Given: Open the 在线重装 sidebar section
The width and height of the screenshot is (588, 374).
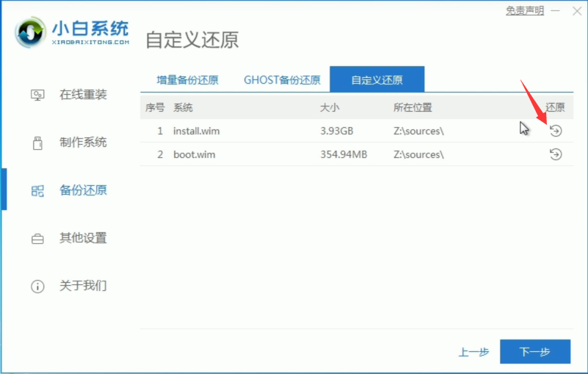Looking at the screenshot, I should click(x=82, y=95).
